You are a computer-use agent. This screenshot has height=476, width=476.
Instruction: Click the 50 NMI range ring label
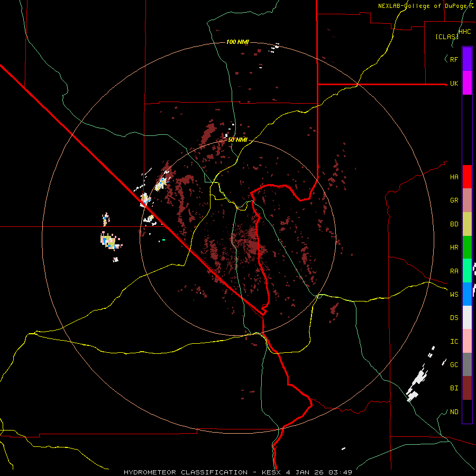tap(237, 140)
